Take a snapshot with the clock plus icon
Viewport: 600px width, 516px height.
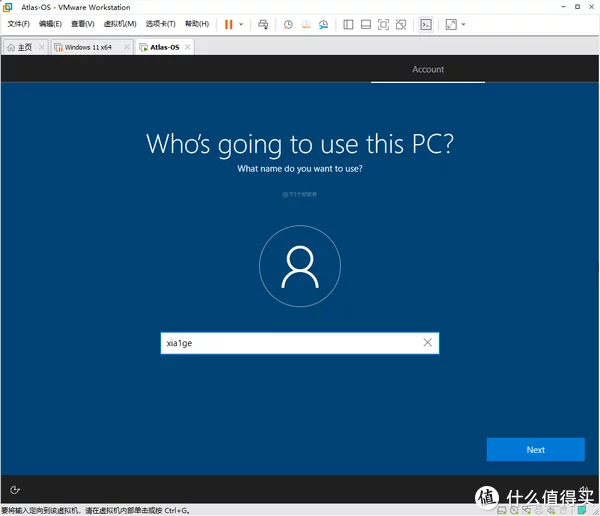tap(288, 24)
